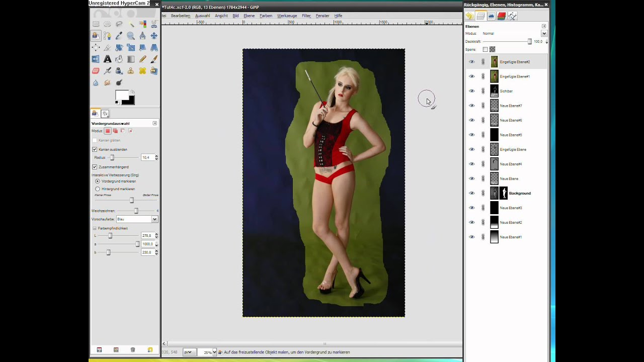Select the Clone stamp tool

(131, 71)
